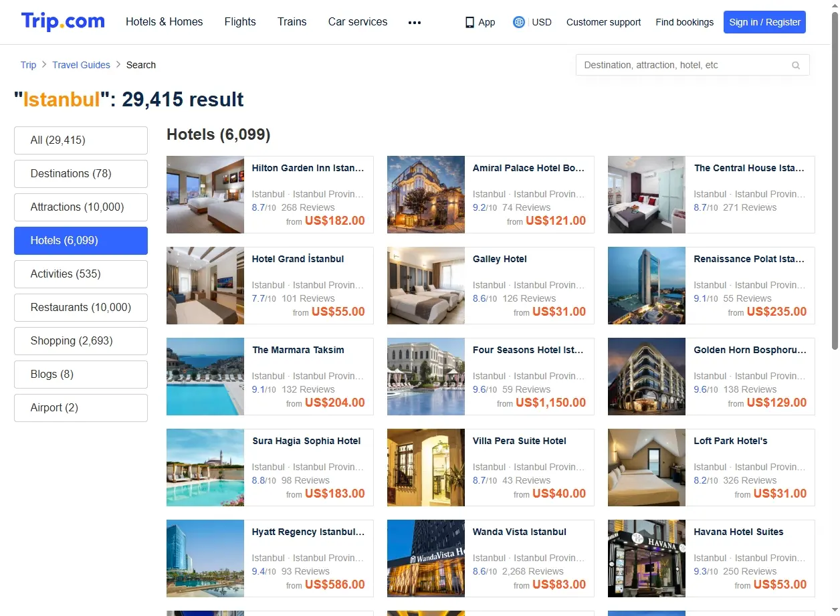Screen dimensions: 840x616
Task: Open the more options ellipsis menu
Action: click(415, 22)
